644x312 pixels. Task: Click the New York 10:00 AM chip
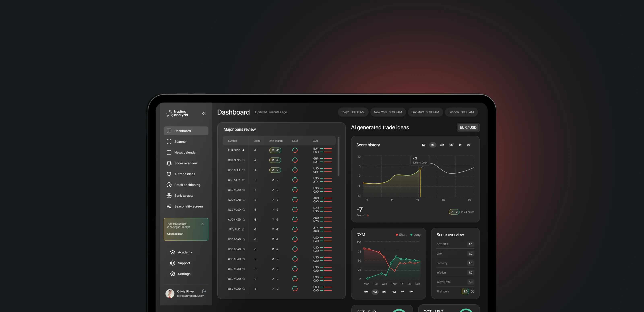[x=388, y=112]
